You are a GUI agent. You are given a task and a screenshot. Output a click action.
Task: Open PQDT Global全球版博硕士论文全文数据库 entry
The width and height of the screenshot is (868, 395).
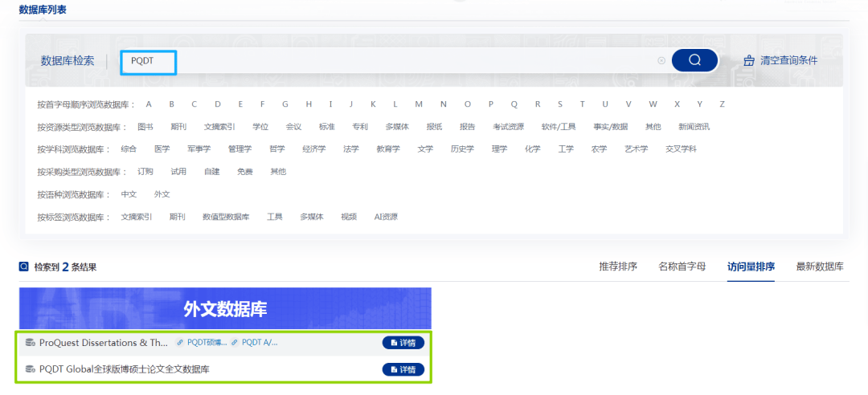coord(125,369)
